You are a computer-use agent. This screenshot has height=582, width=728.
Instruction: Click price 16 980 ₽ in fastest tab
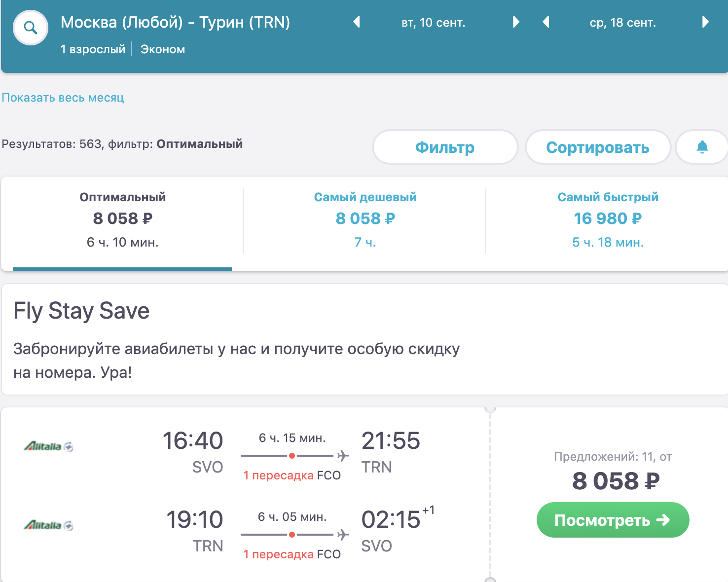coord(608,218)
